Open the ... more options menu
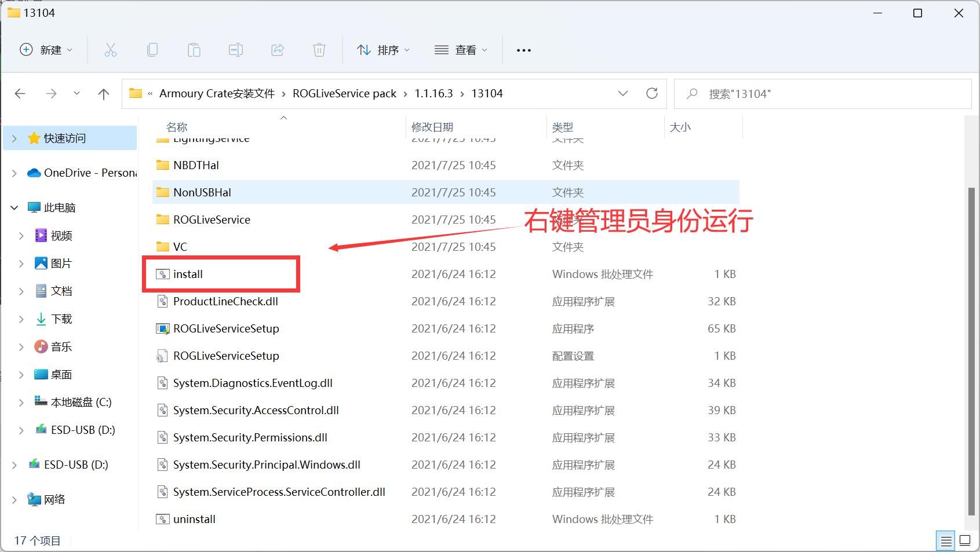980x552 pixels. pos(523,50)
